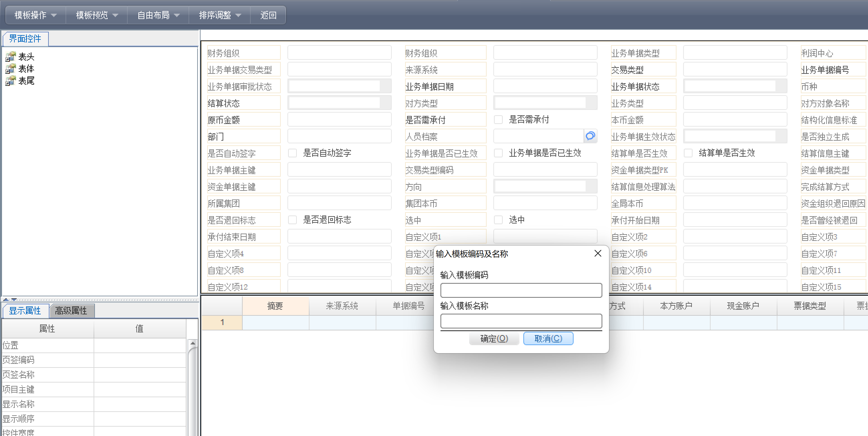Close the 输入模板编码及名称 dialog
Screen dimensions: 868x436
point(598,253)
